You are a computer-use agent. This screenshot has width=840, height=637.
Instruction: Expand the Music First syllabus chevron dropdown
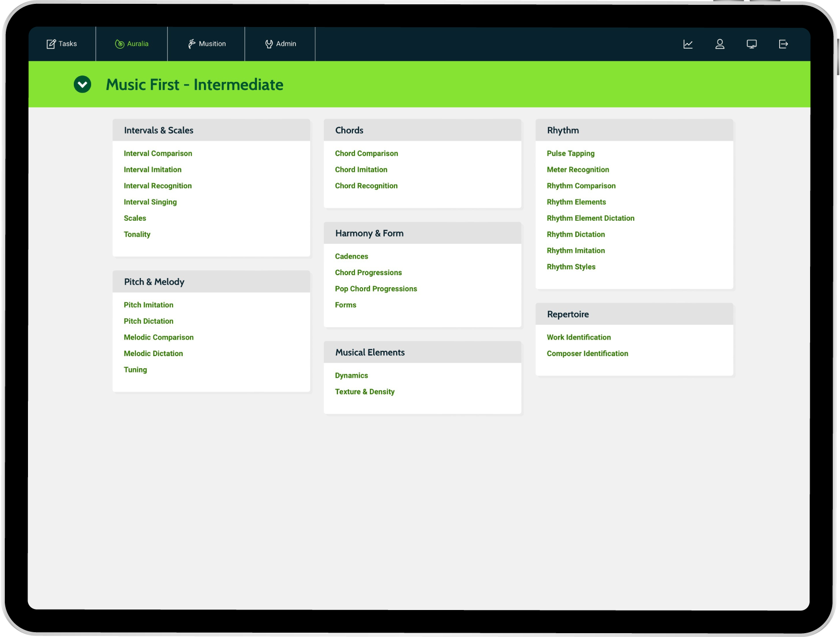click(x=82, y=84)
